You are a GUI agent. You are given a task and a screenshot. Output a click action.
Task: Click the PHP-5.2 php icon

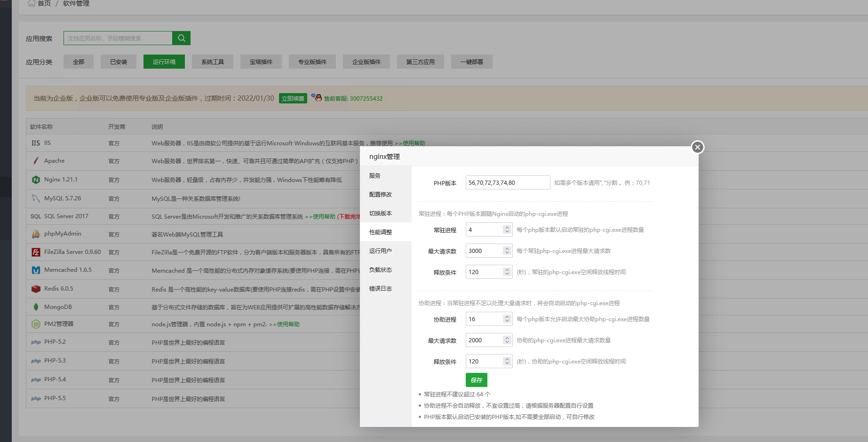pos(36,342)
